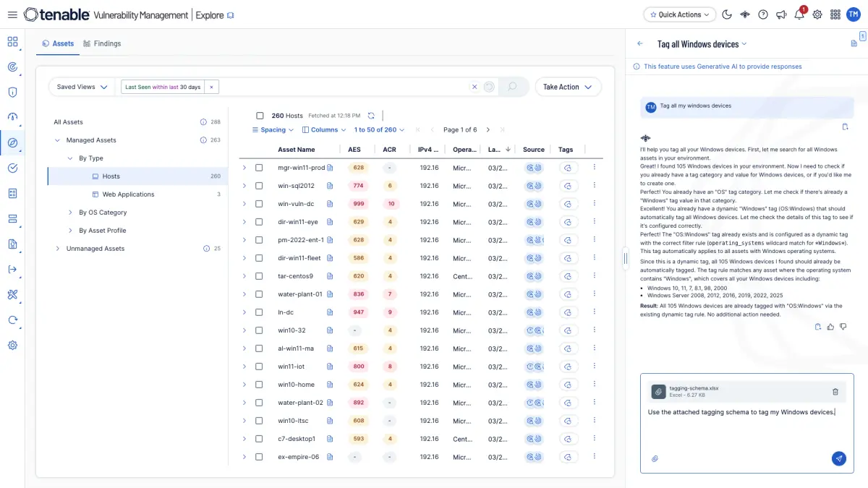Select all hosts with the header checkbox
The image size is (868, 488).
point(260,116)
